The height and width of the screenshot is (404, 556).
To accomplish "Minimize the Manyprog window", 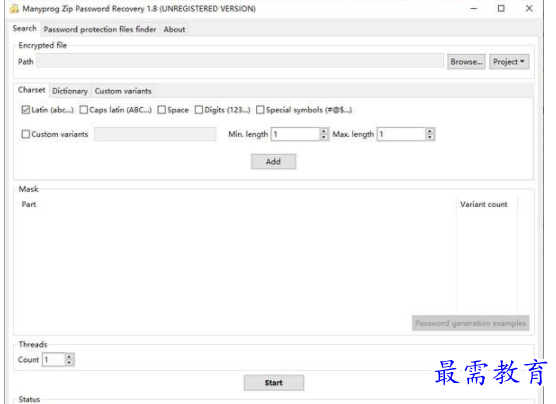I will (x=474, y=9).
